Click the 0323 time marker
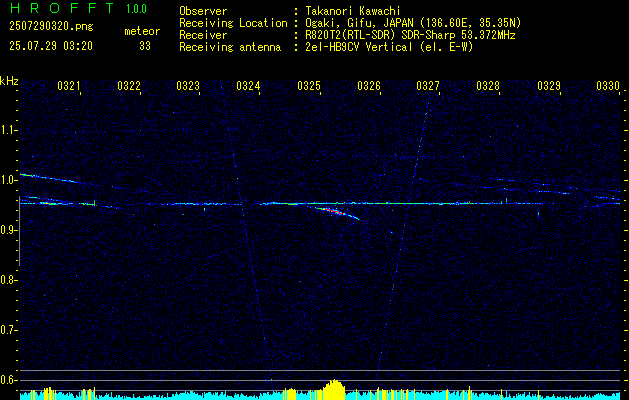 coord(188,85)
